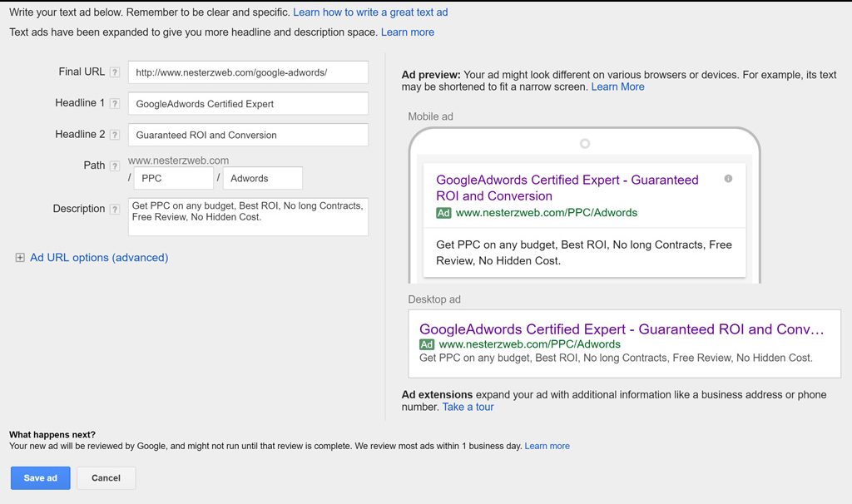Click the Description field label
Viewport: 852px width, 504px height.
pos(79,209)
